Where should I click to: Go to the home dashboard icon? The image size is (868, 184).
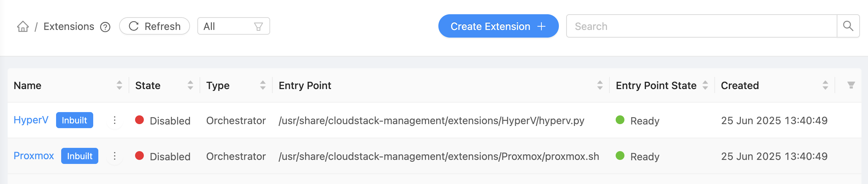point(23,27)
